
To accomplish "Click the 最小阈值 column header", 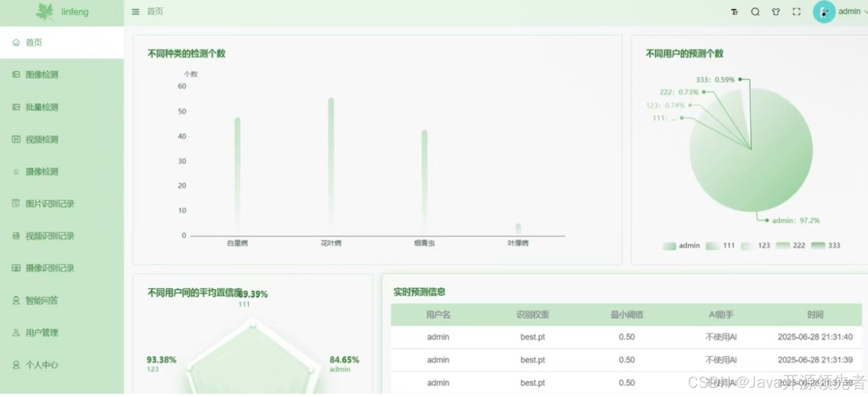I will click(x=627, y=314).
